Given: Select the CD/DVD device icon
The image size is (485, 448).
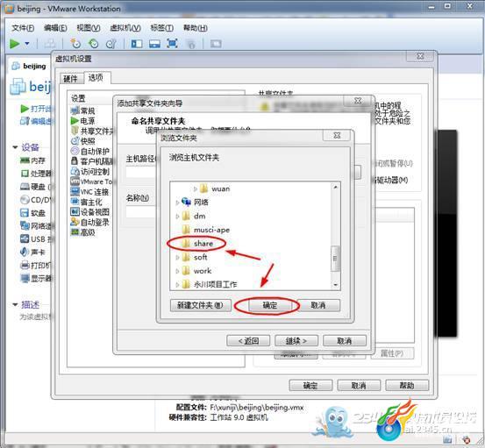Looking at the screenshot, I should tap(25, 200).
